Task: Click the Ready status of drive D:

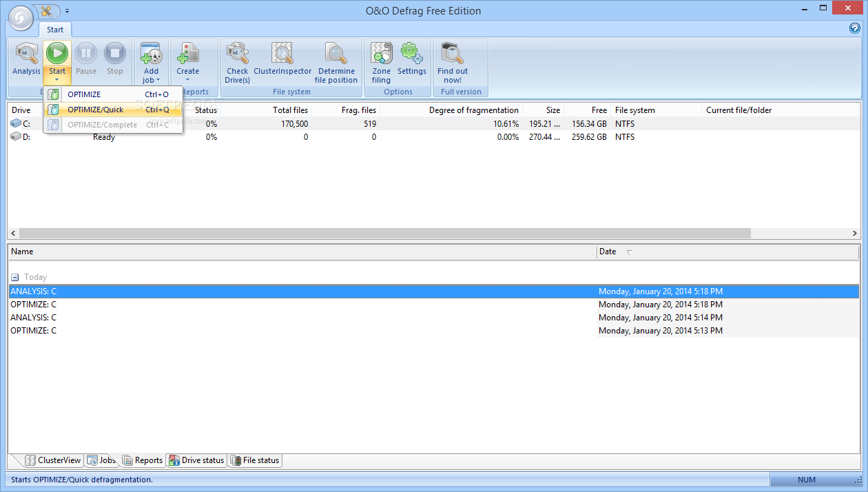Action: tap(104, 137)
